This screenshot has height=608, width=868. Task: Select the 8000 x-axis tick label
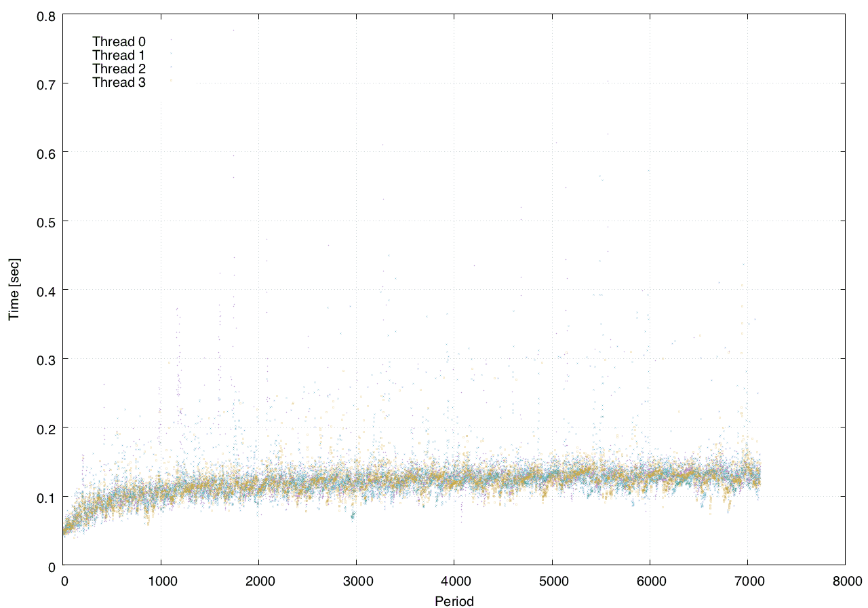point(845,581)
